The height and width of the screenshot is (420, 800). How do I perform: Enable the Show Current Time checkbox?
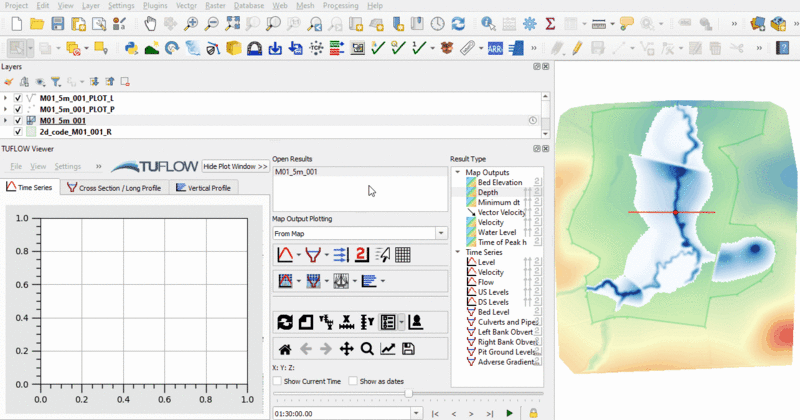pos(279,382)
